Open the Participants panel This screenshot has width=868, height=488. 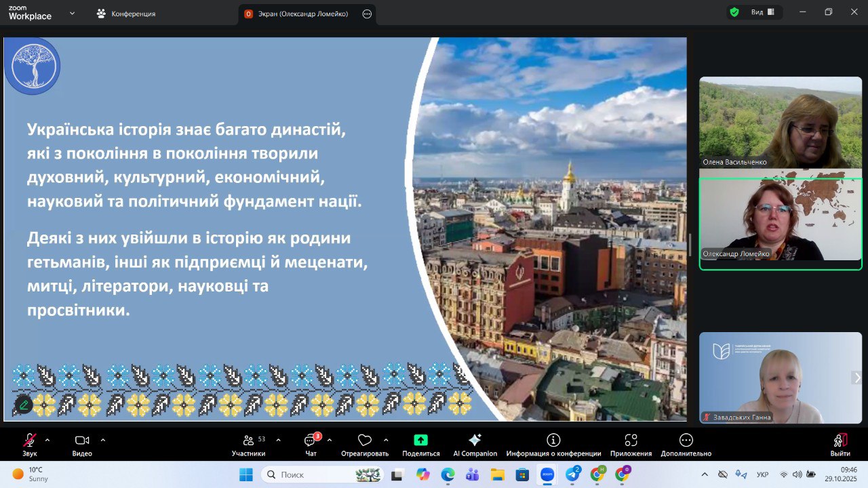click(248, 445)
